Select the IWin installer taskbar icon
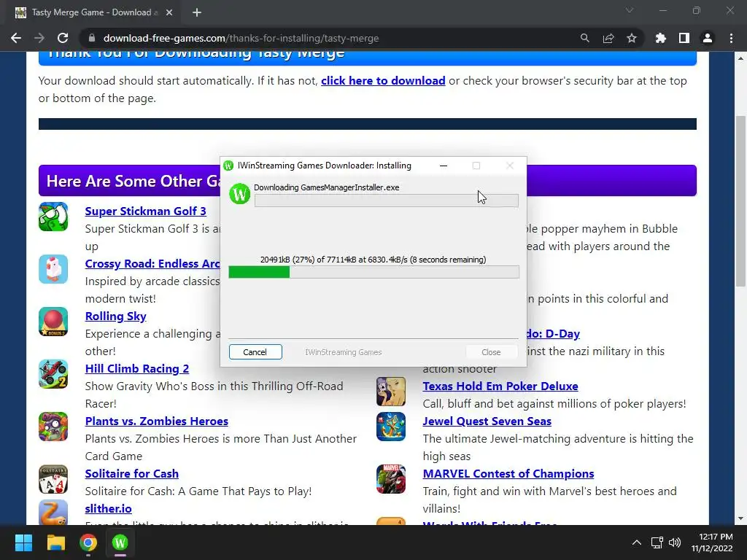The width and height of the screenshot is (747, 560). [x=120, y=542]
